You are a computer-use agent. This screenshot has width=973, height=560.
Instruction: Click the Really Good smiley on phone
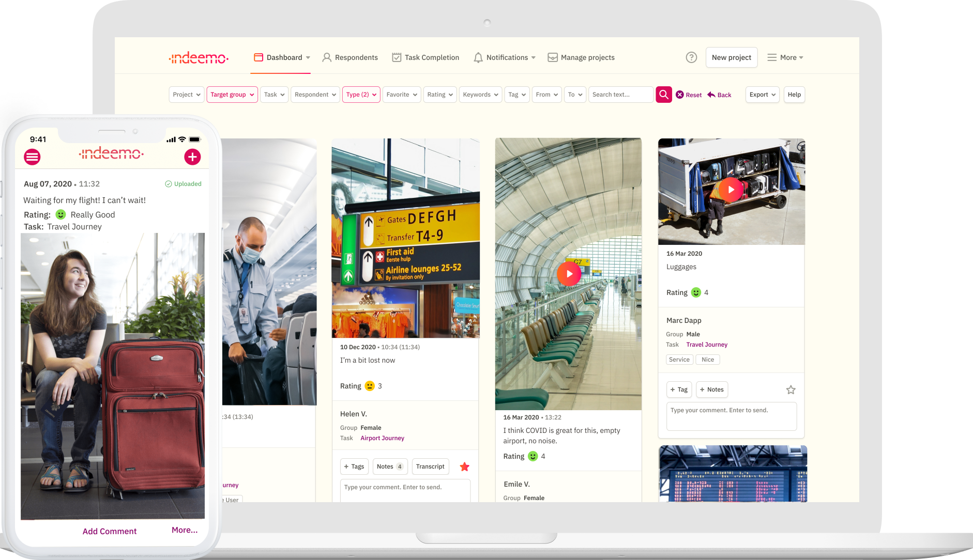(x=60, y=214)
